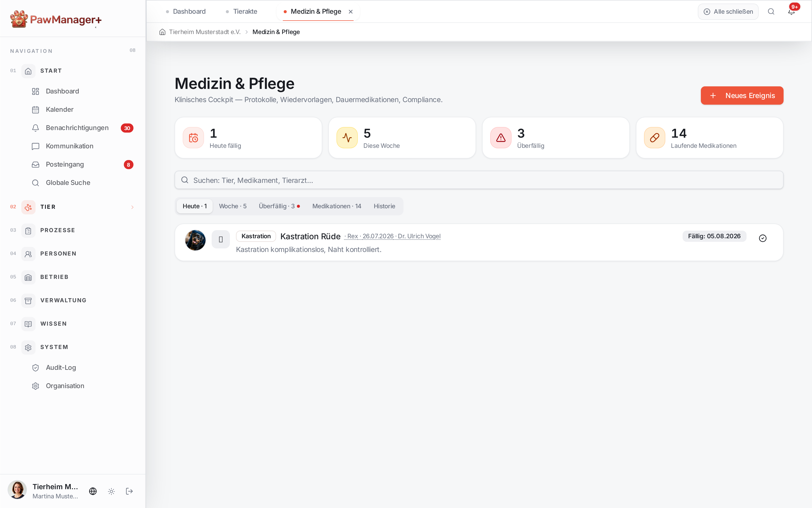Select the Woche · 5 filter tab
The image size is (812, 508).
(x=232, y=206)
